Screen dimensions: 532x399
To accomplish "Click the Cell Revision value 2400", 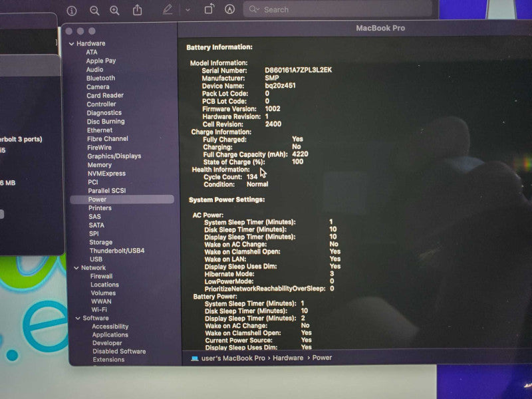I will [x=273, y=124].
